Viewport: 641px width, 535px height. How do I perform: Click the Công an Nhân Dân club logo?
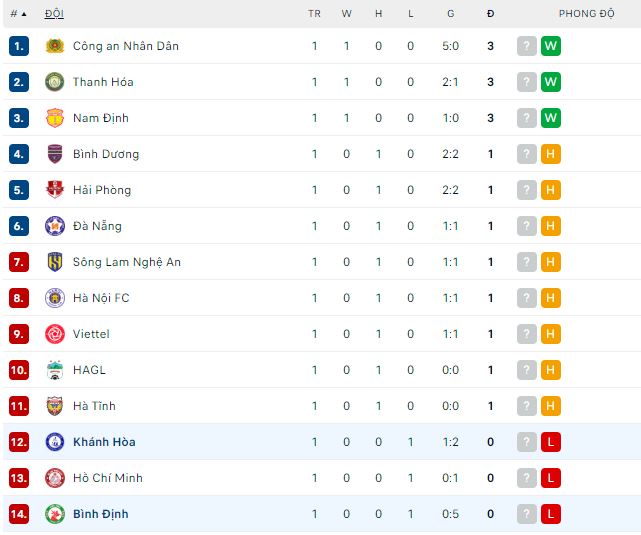(x=55, y=46)
